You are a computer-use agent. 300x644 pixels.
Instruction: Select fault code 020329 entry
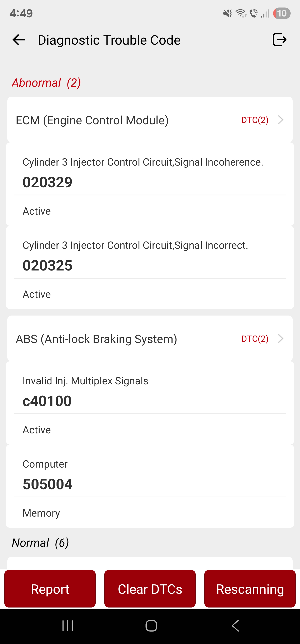pos(47,182)
